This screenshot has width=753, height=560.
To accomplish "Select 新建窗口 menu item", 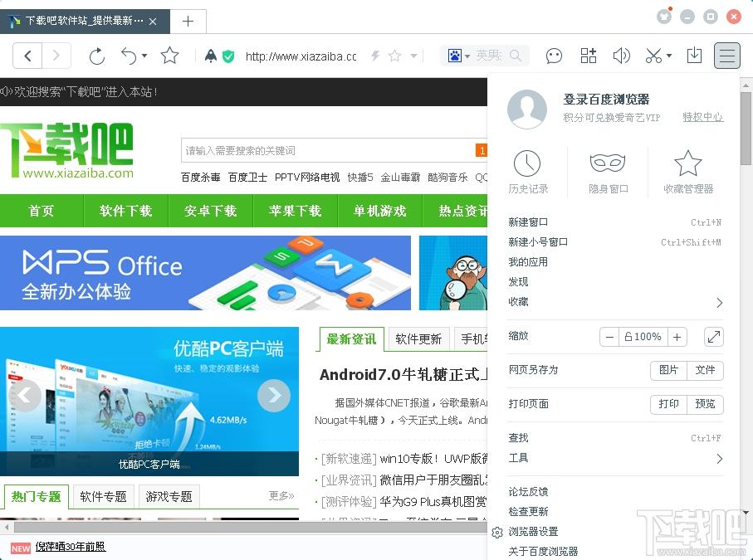I will (x=614, y=222).
